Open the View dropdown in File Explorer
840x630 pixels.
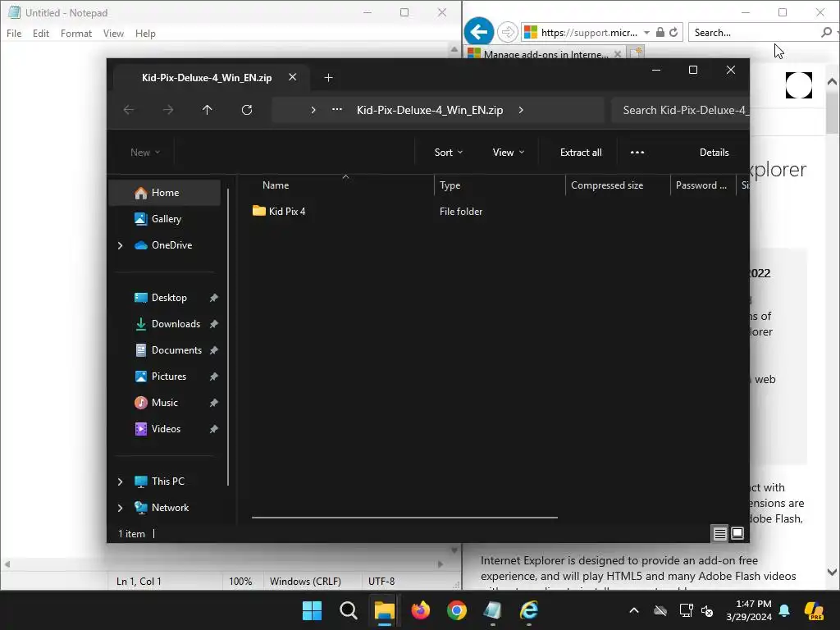tap(509, 153)
